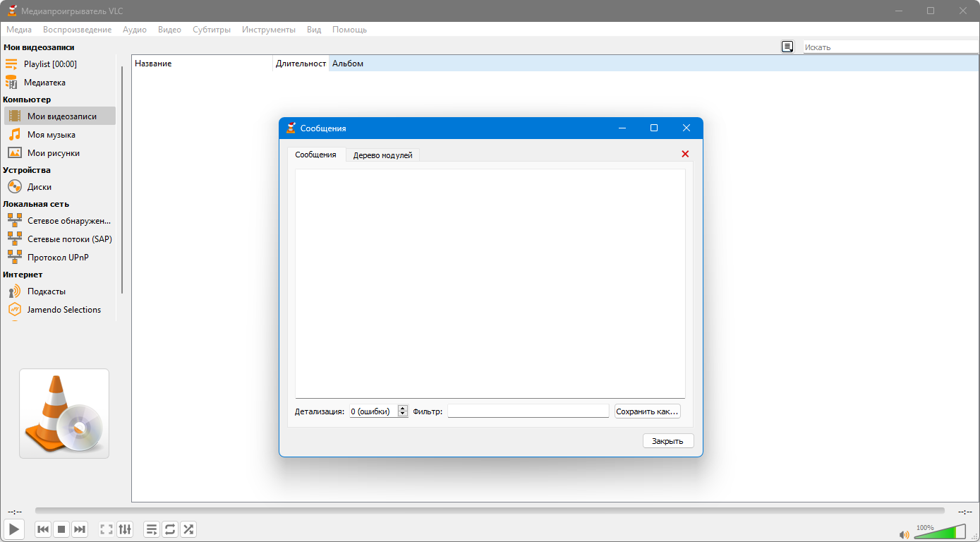Stop playback with the stop button
980x542 pixels.
tap(61, 529)
